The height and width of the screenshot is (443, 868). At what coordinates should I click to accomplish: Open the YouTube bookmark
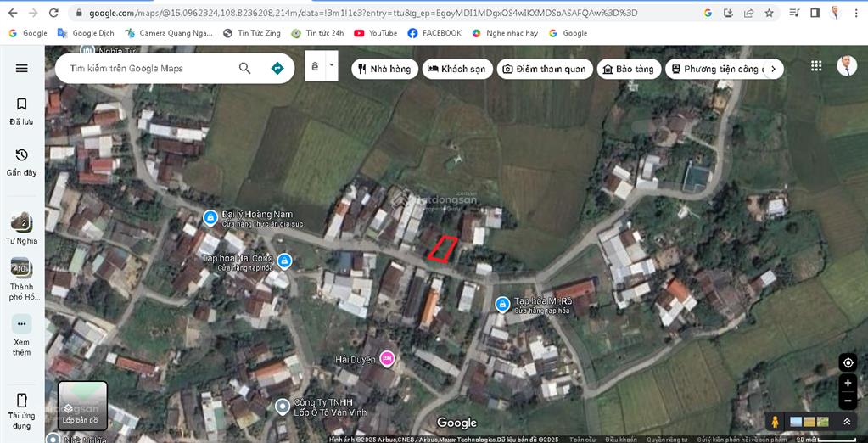pos(375,33)
